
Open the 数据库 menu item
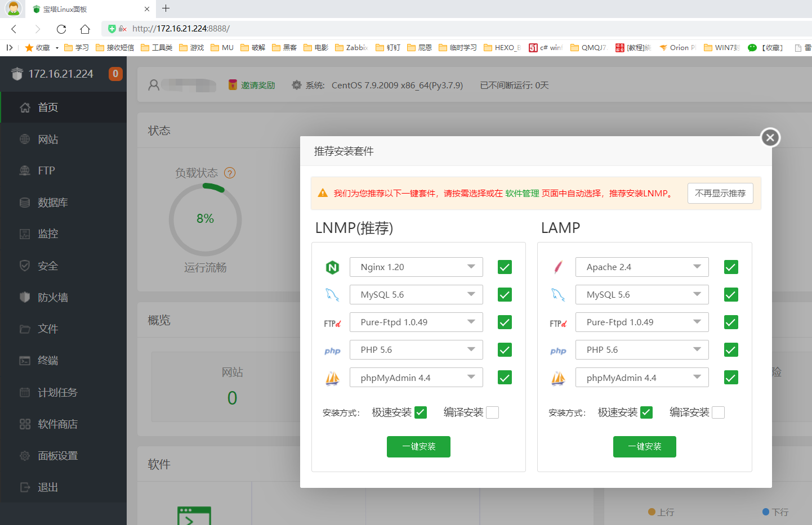click(x=64, y=203)
